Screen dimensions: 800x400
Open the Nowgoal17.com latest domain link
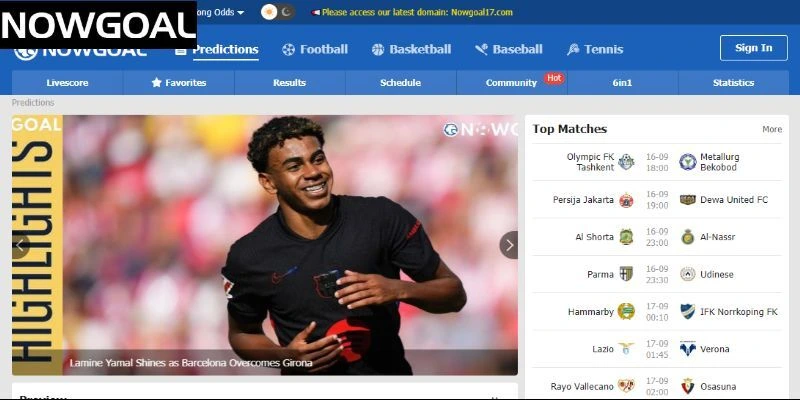click(x=482, y=12)
